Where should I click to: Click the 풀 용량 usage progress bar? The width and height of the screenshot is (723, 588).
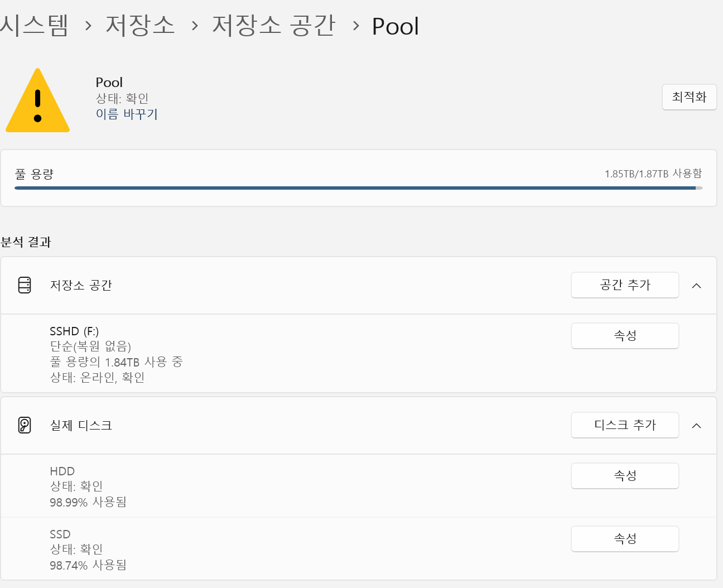pos(358,188)
